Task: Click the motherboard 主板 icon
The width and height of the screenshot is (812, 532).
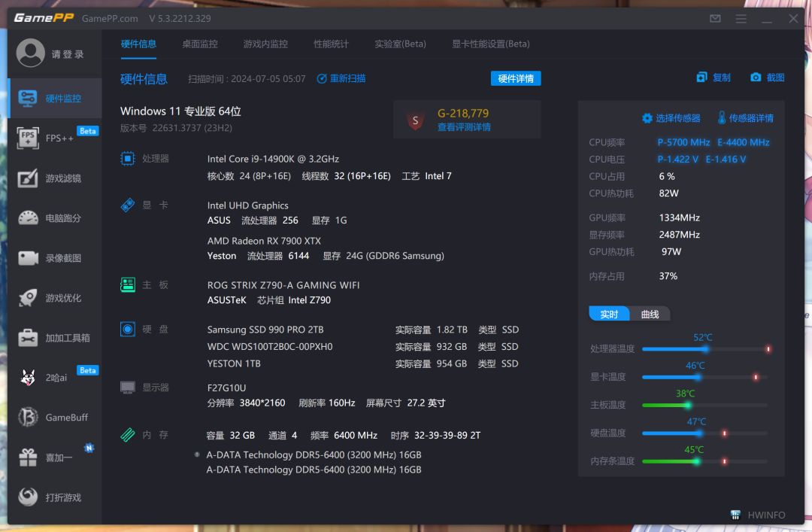Action: tap(127, 284)
